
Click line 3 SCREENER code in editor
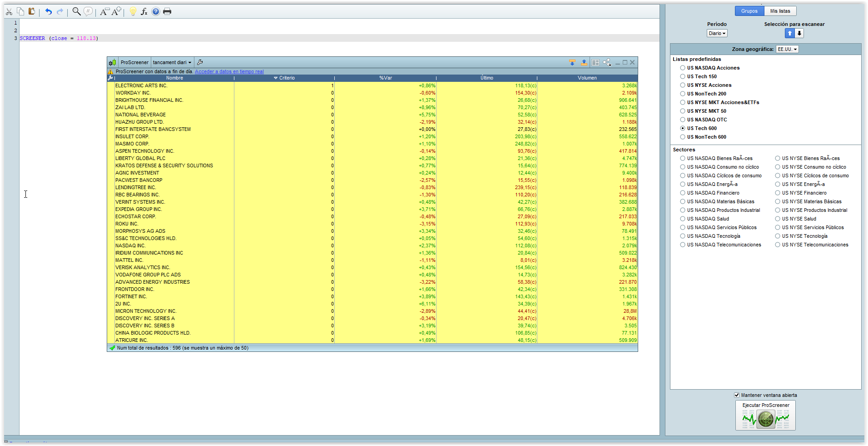click(x=59, y=38)
